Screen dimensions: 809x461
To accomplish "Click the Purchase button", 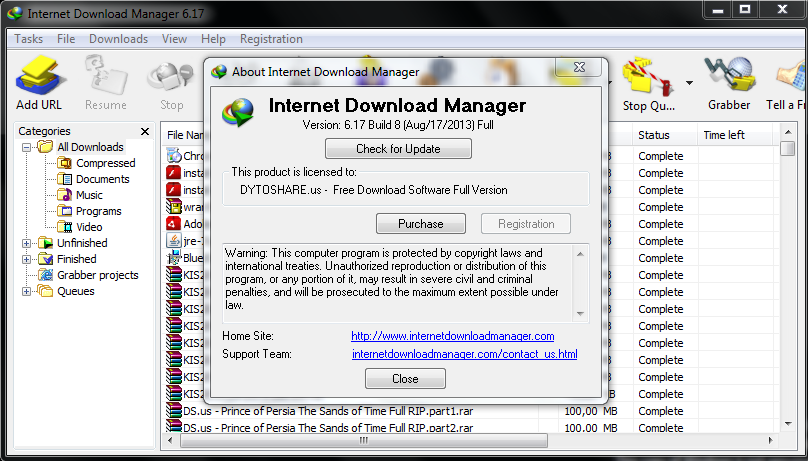I will tap(420, 224).
